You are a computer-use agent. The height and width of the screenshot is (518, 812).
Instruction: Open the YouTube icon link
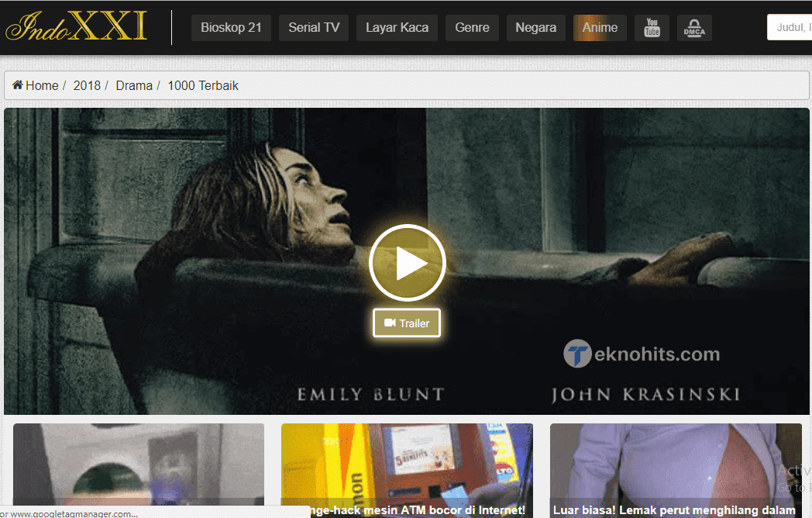[652, 27]
